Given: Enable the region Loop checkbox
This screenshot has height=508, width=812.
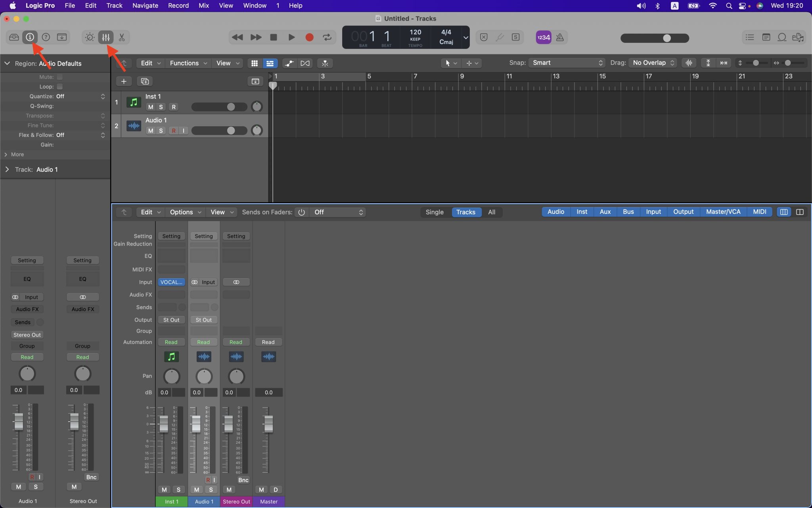Looking at the screenshot, I should click(x=60, y=87).
